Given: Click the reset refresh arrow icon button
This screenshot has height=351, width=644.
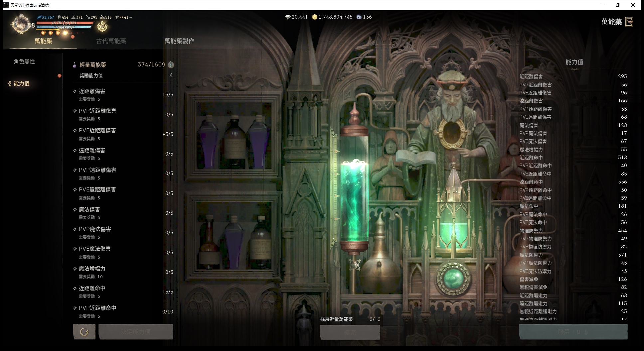Looking at the screenshot, I should (x=84, y=332).
